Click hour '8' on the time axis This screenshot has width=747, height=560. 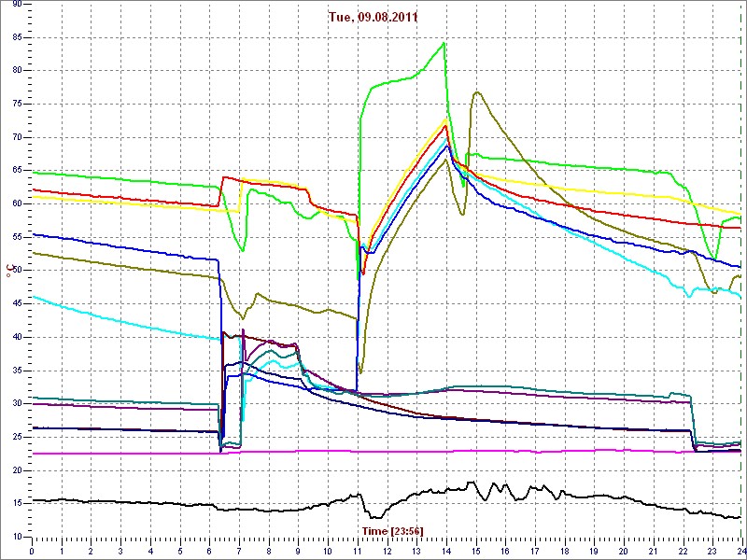tap(268, 551)
